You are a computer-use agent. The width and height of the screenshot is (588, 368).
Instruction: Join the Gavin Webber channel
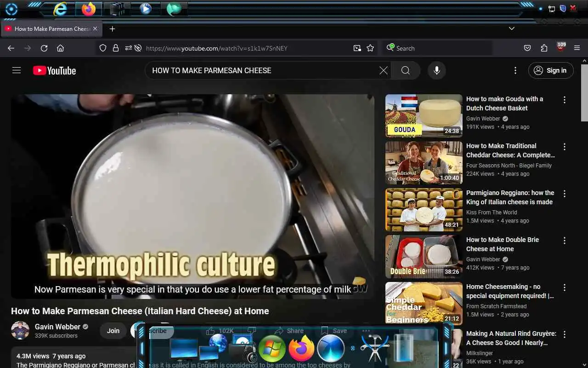(113, 330)
